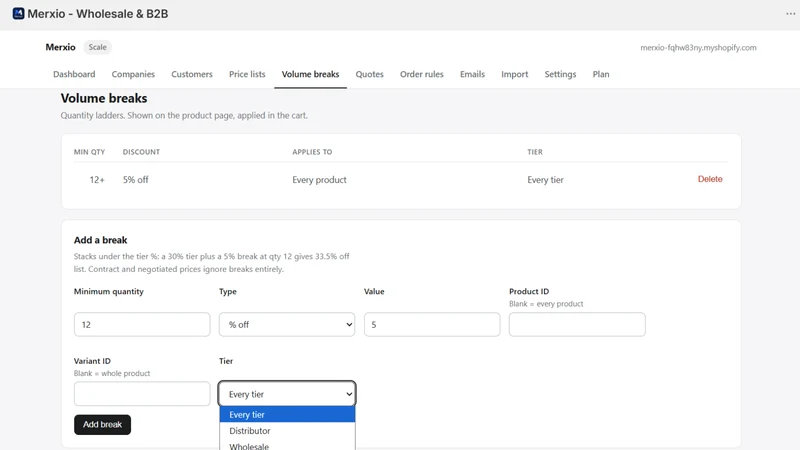Delete the 12+ volume break row
Image resolution: width=800 pixels, height=450 pixels.
[710, 179]
